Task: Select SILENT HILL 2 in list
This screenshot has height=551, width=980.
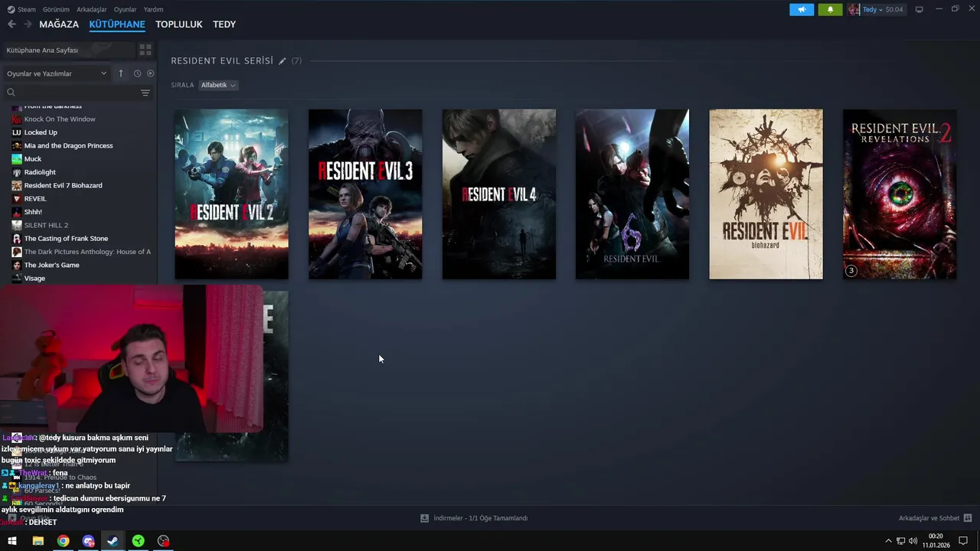Action: (x=46, y=225)
